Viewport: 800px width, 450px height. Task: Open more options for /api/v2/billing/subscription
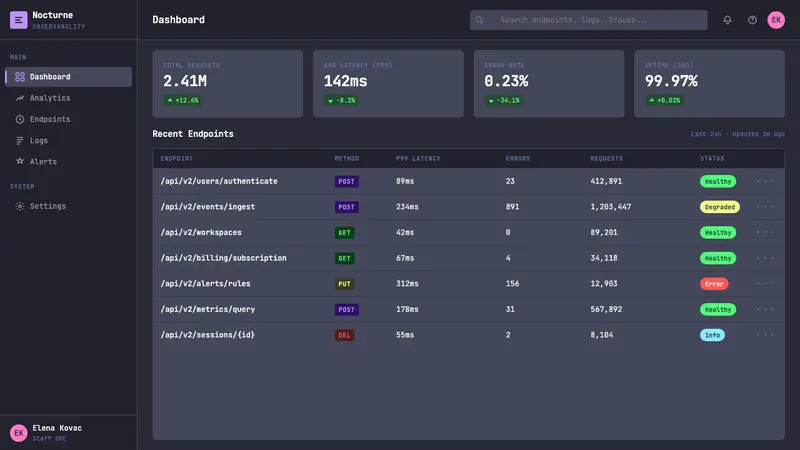(x=765, y=258)
